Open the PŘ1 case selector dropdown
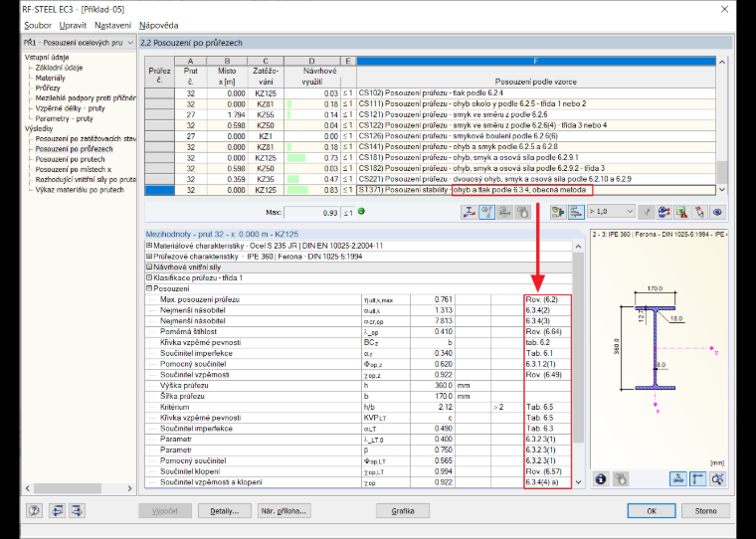This screenshot has width=756, height=539. pyautogui.click(x=79, y=43)
